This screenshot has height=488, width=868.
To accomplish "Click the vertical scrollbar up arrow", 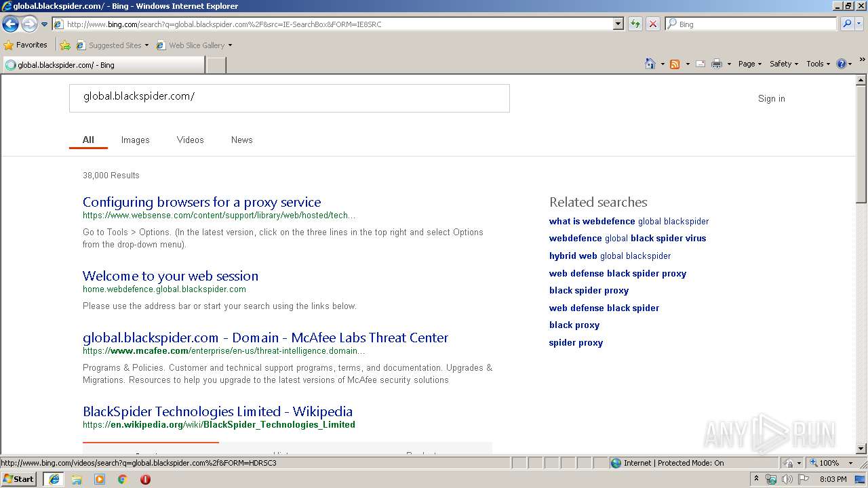I will [861, 80].
